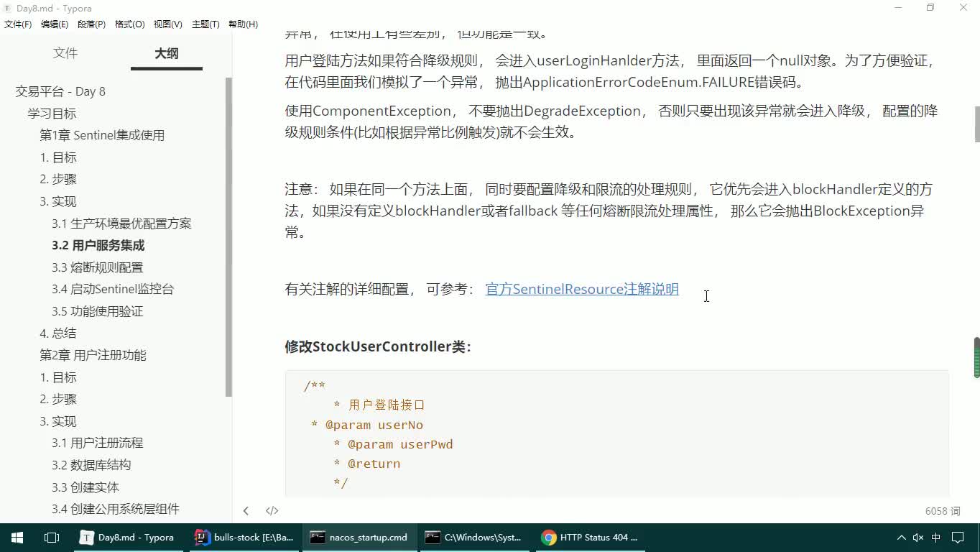Click the outline sidebar scrollbar
The image size is (980, 552).
point(228,237)
